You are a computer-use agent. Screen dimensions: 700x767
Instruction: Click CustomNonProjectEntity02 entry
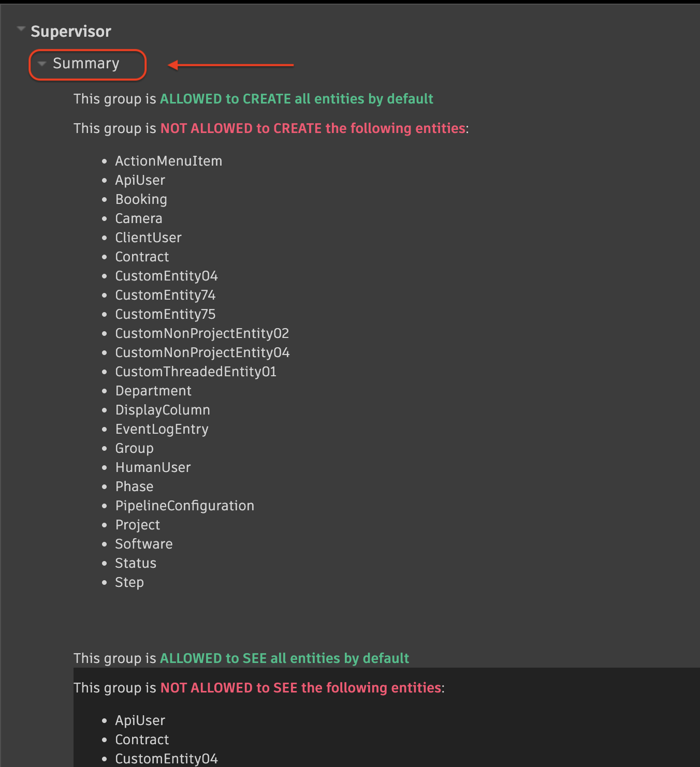click(202, 333)
